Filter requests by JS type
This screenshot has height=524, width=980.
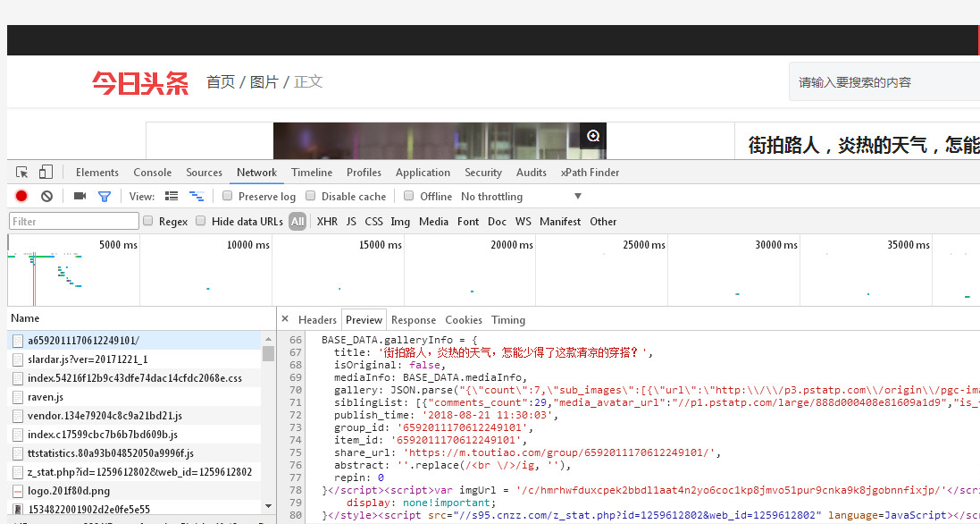[351, 222]
